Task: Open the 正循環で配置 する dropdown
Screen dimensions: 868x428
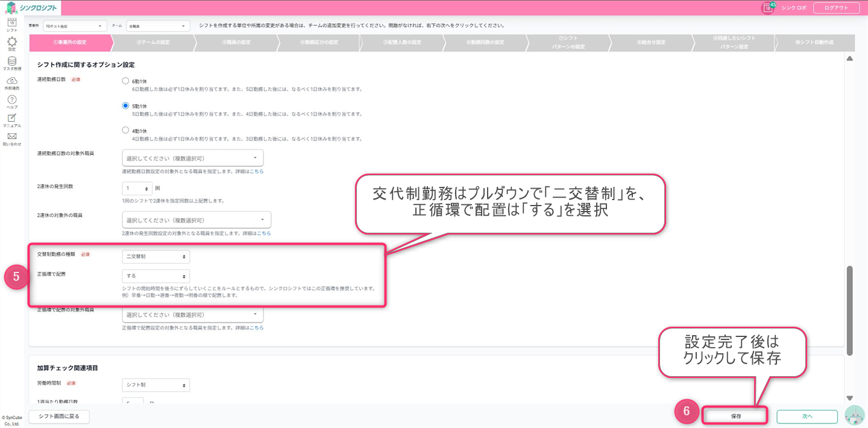Action: click(x=156, y=276)
